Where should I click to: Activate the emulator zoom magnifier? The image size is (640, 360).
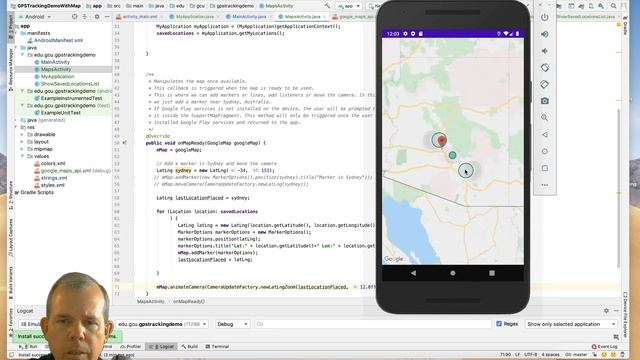[x=544, y=118]
